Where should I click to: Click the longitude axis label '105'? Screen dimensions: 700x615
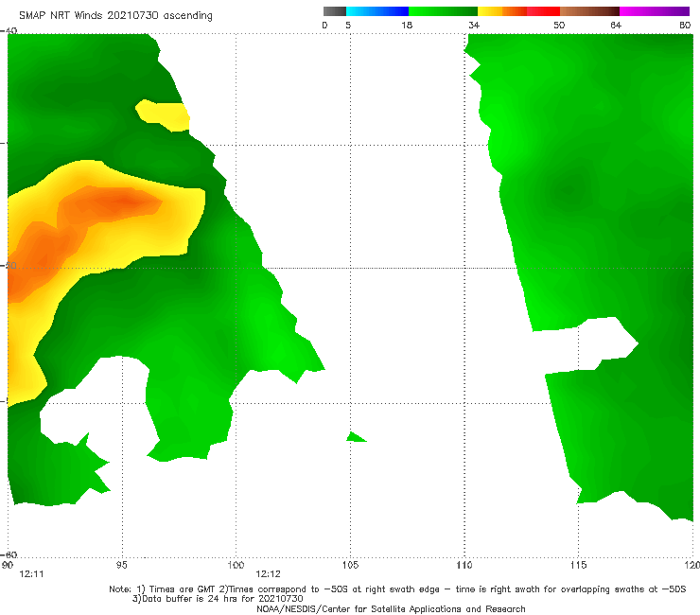[350, 565]
